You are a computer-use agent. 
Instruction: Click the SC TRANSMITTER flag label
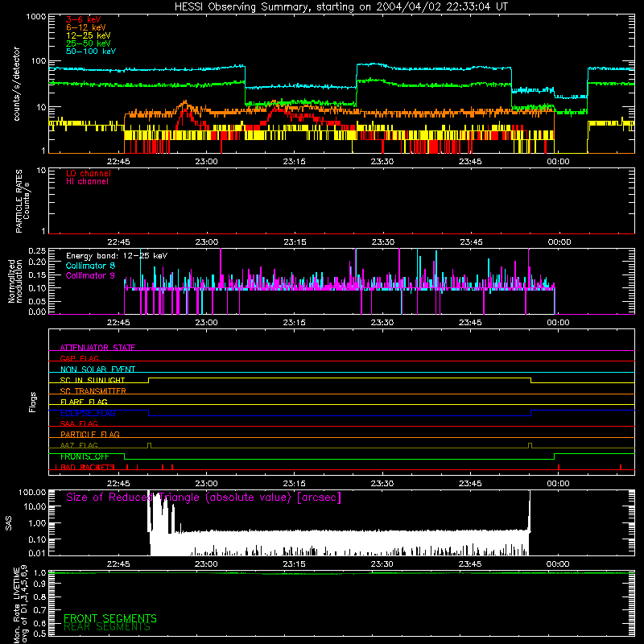click(93, 391)
